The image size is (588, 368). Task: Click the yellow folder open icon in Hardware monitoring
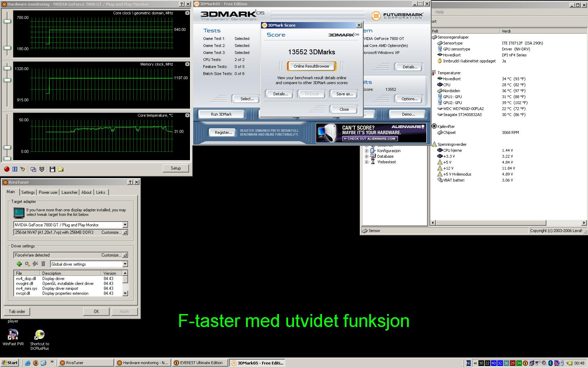pyautogui.click(x=61, y=169)
